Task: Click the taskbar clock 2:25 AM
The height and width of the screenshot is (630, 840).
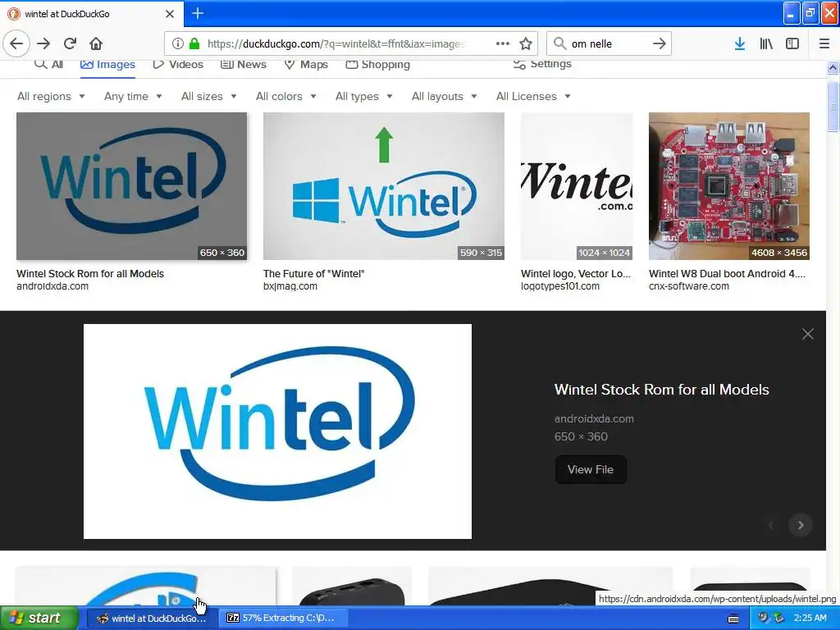Action: tap(810, 619)
